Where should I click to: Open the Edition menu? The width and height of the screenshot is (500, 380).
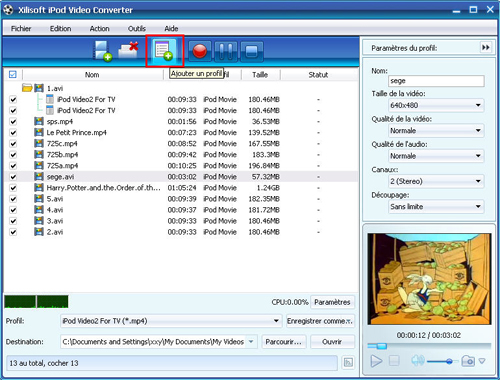tap(60, 29)
